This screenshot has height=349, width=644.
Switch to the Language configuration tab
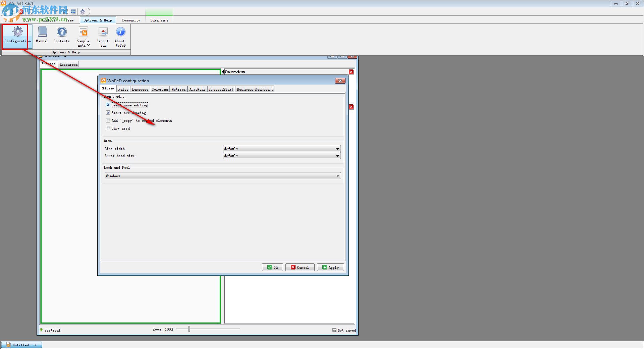[140, 89]
